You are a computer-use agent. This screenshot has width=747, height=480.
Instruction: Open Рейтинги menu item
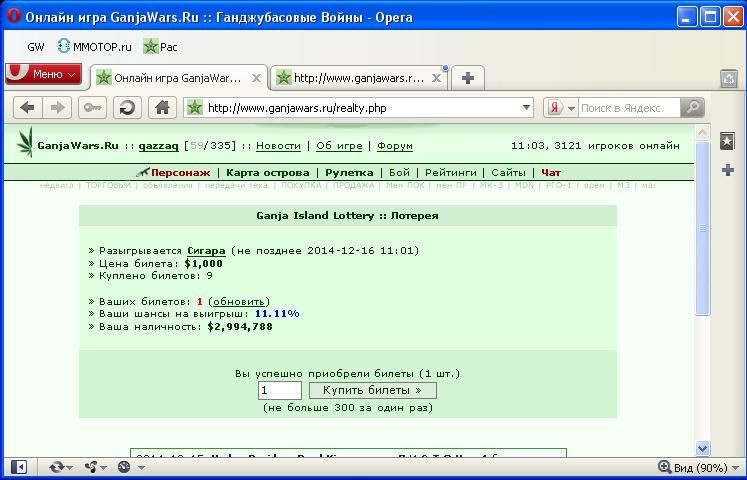click(450, 173)
